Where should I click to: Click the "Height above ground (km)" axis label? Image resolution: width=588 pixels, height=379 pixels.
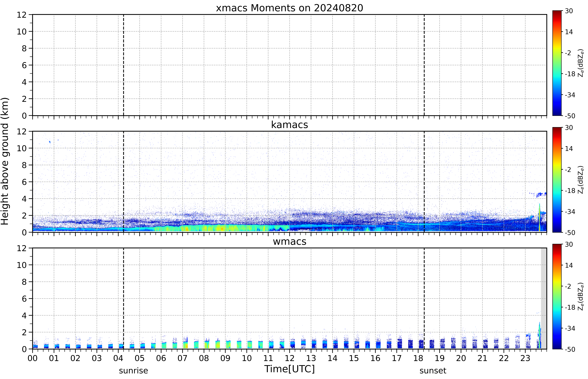[x=5, y=161]
